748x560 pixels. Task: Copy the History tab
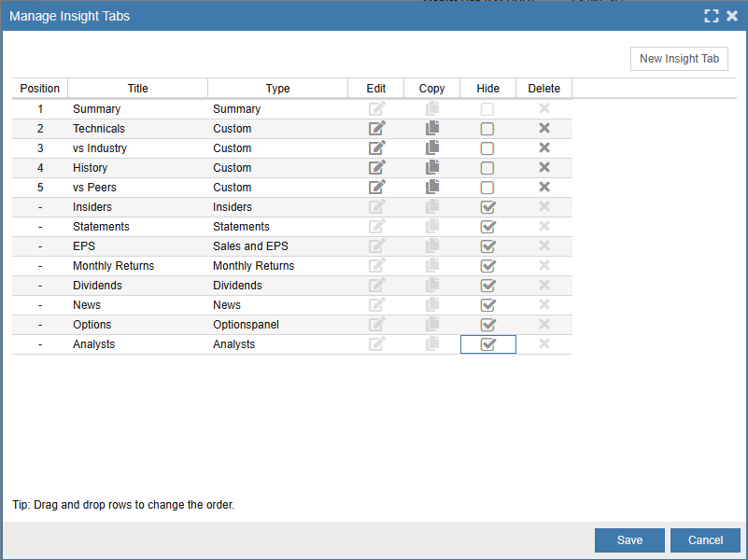coord(432,167)
